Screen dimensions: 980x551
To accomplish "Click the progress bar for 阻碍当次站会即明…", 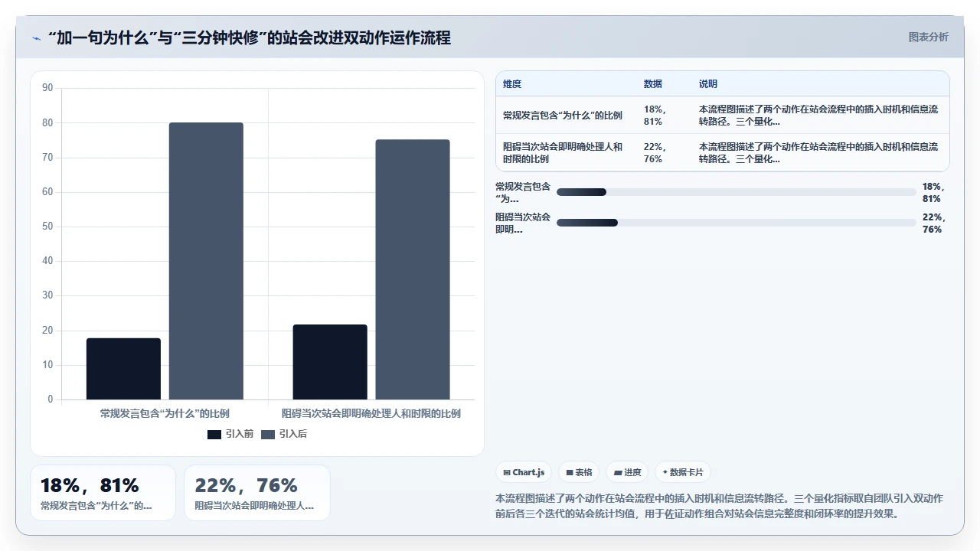I will pyautogui.click(x=737, y=223).
